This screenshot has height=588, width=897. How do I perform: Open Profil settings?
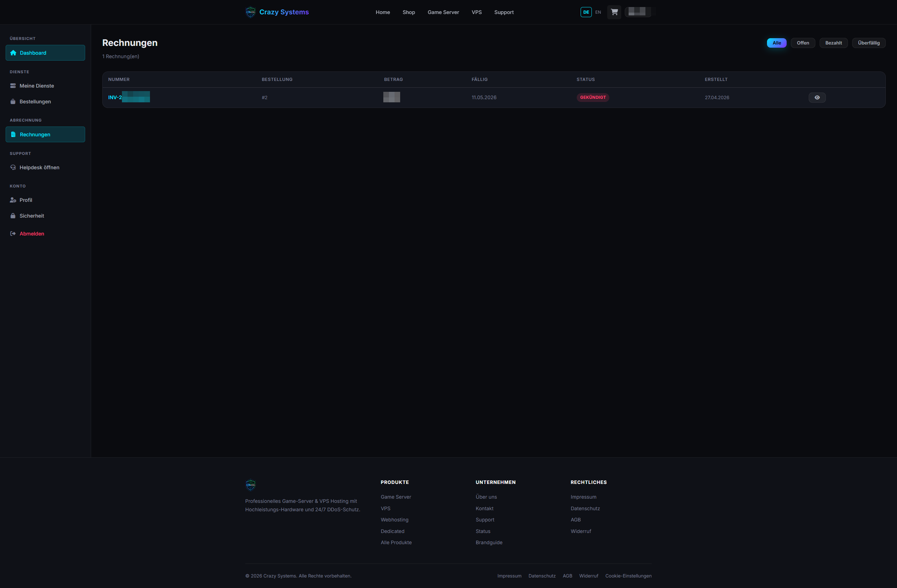[x=45, y=200]
